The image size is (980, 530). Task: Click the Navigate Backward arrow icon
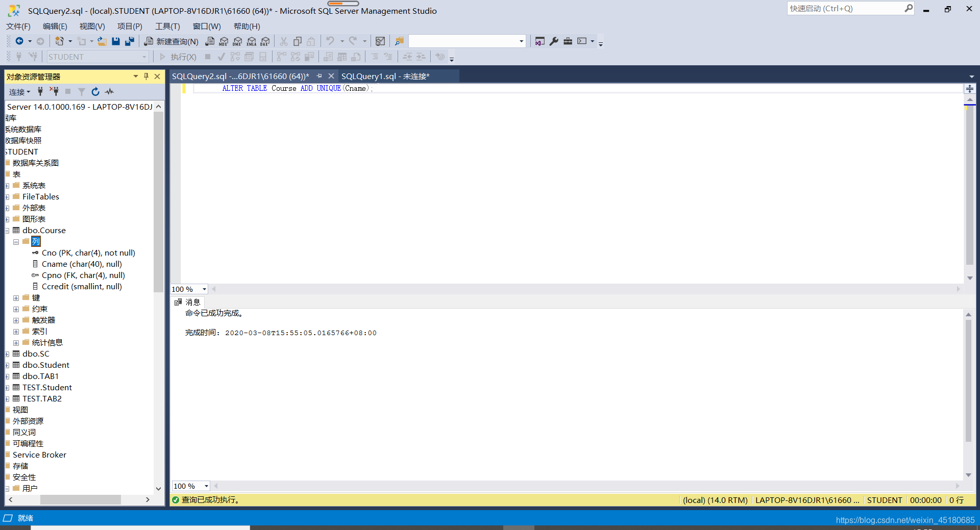(19, 41)
